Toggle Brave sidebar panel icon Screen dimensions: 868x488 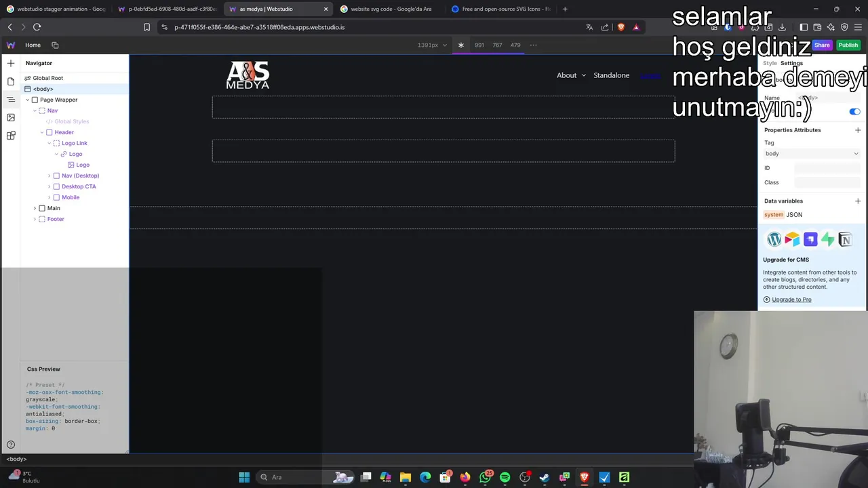click(804, 27)
